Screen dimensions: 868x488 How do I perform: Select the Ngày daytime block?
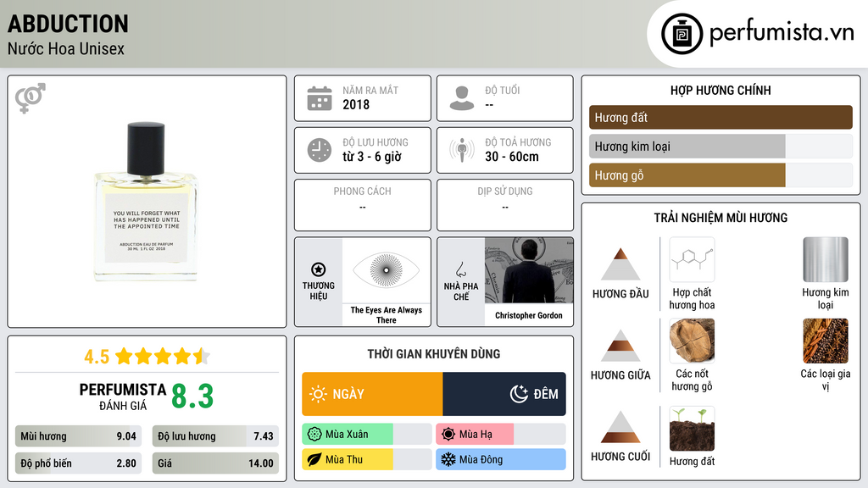click(372, 394)
